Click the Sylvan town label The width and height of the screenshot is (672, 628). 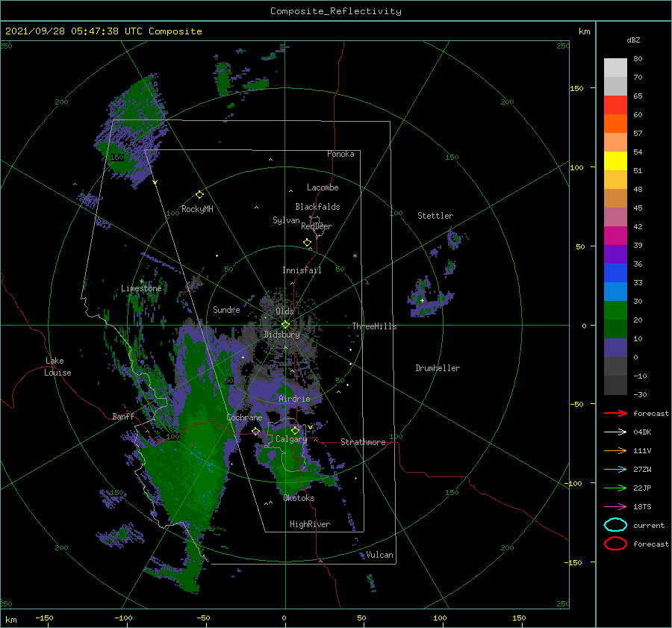pyautogui.click(x=286, y=220)
